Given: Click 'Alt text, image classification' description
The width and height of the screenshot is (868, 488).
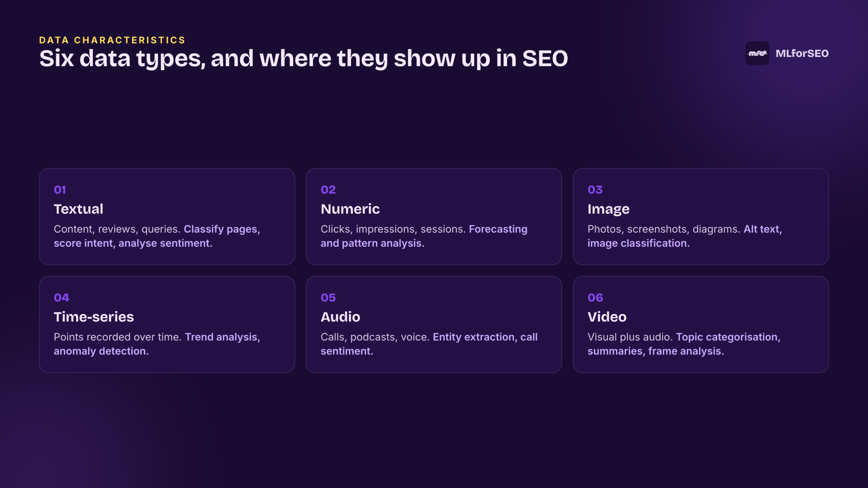Looking at the screenshot, I should coord(685,236).
